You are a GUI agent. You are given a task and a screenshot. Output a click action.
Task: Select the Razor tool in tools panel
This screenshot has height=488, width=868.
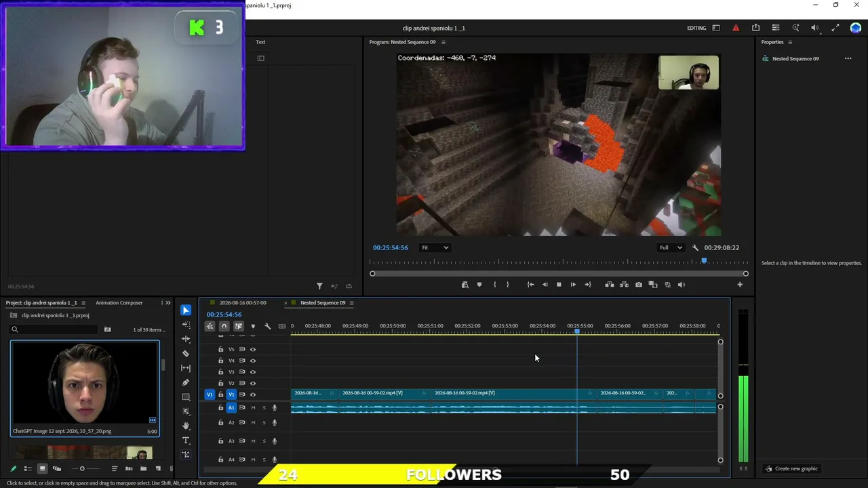coord(186,353)
